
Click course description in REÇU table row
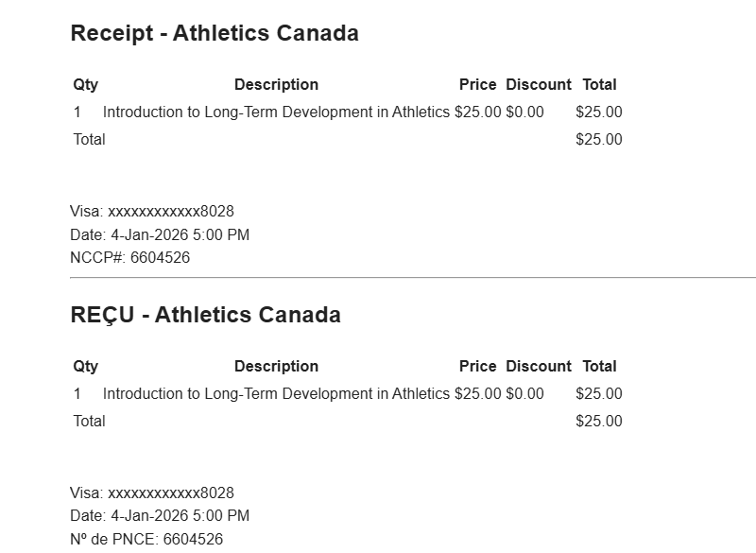click(276, 393)
